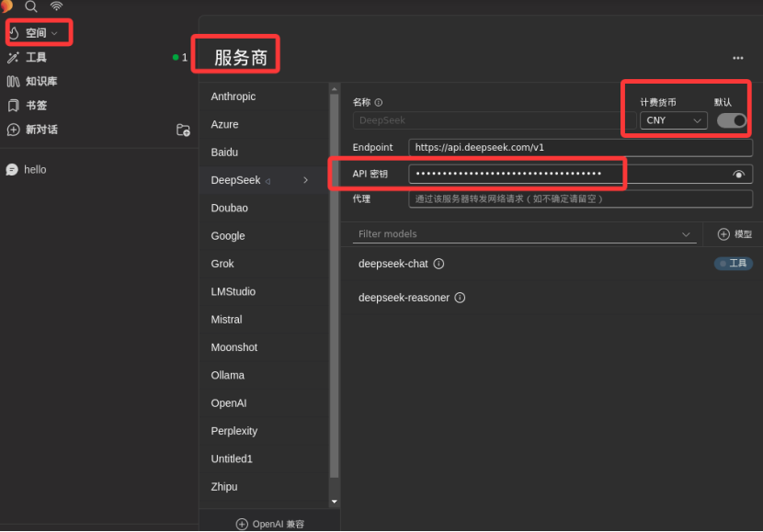Image resolution: width=763 pixels, height=532 pixels.
Task: Select the Anthropic provider
Action: 264,96
